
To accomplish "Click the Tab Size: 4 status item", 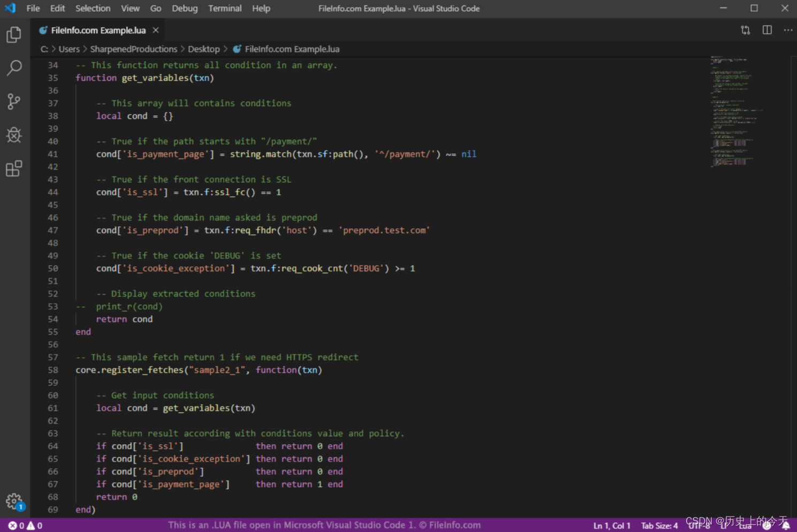I will click(x=660, y=526).
